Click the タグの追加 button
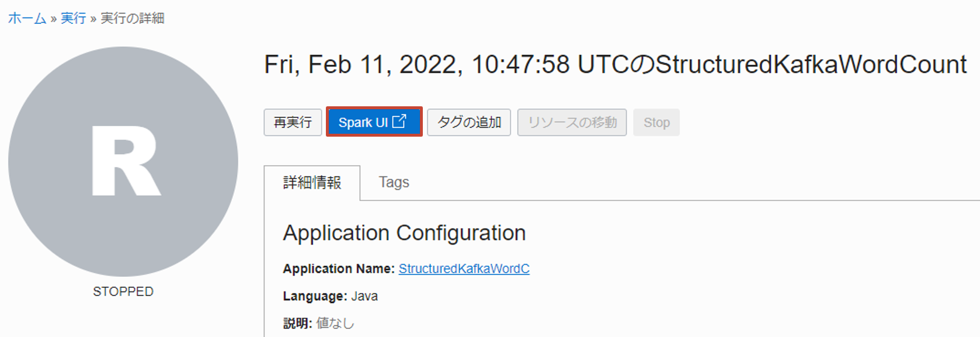The width and height of the screenshot is (980, 337). (469, 123)
